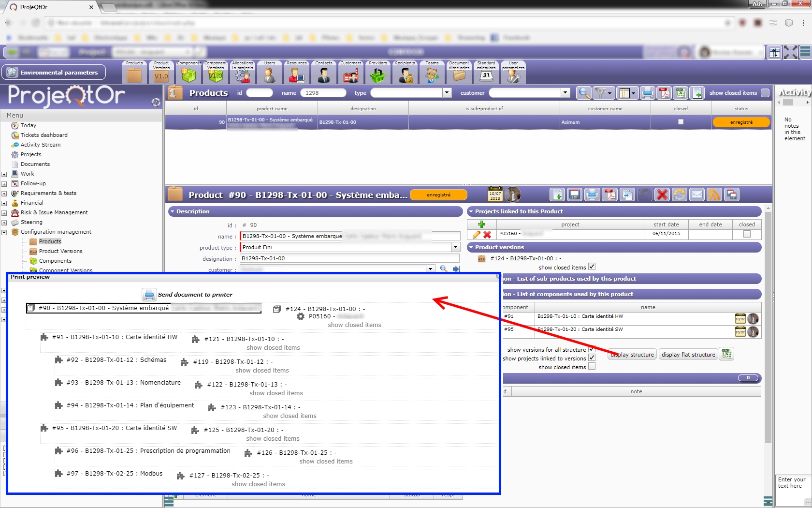Image resolution: width=812 pixels, height=508 pixels.
Task: Expand the Financial menu node
Action: coord(4,203)
